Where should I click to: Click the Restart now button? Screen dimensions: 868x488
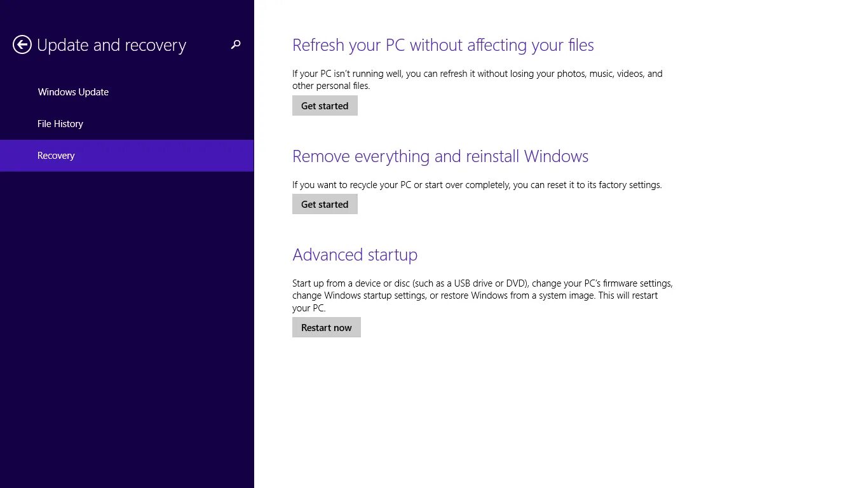tap(327, 327)
